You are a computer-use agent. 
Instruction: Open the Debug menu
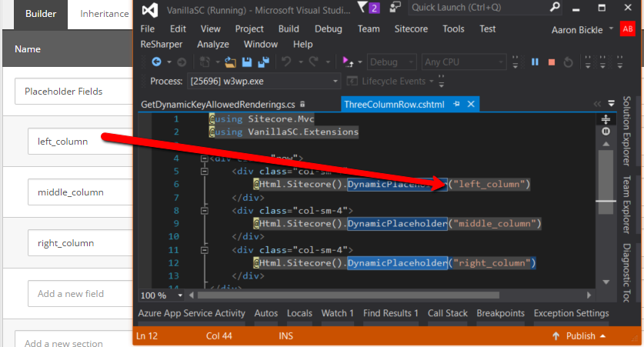click(x=329, y=28)
